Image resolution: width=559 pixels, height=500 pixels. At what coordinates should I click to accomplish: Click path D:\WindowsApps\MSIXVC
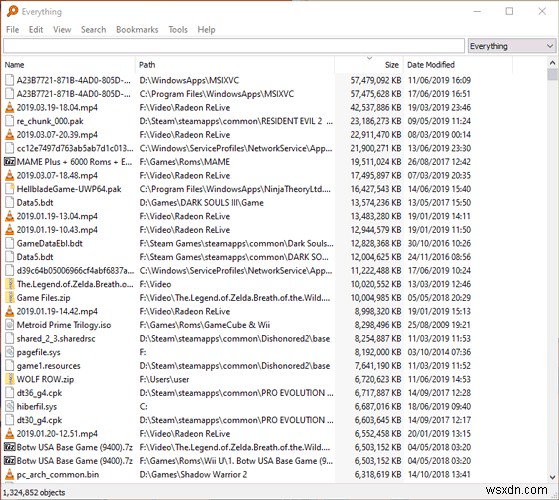189,80
